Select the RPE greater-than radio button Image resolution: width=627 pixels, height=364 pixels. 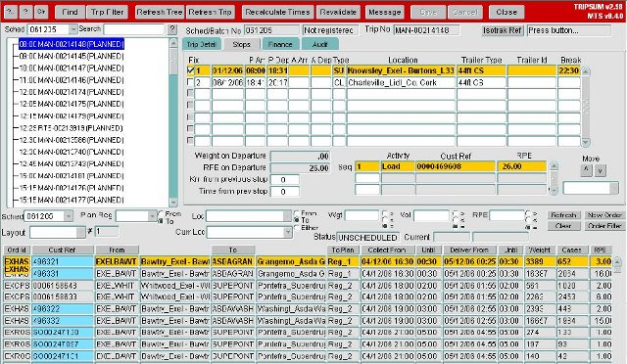[529, 213]
